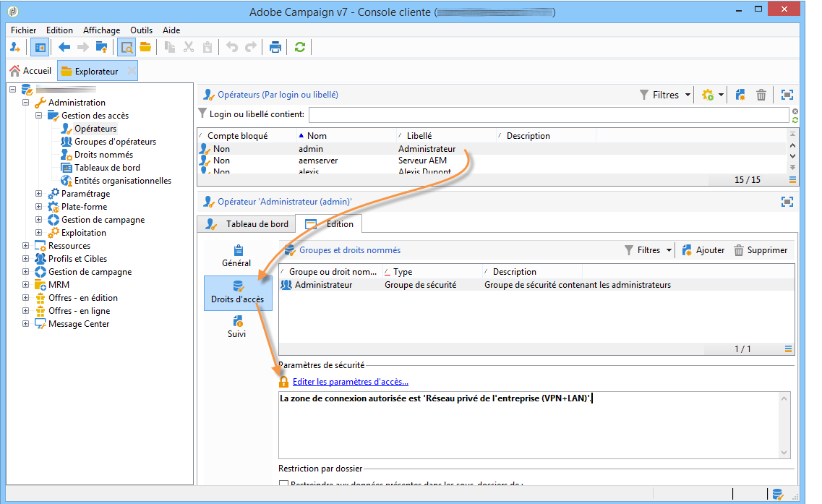Clear the filter field with grey X icon

(795, 111)
